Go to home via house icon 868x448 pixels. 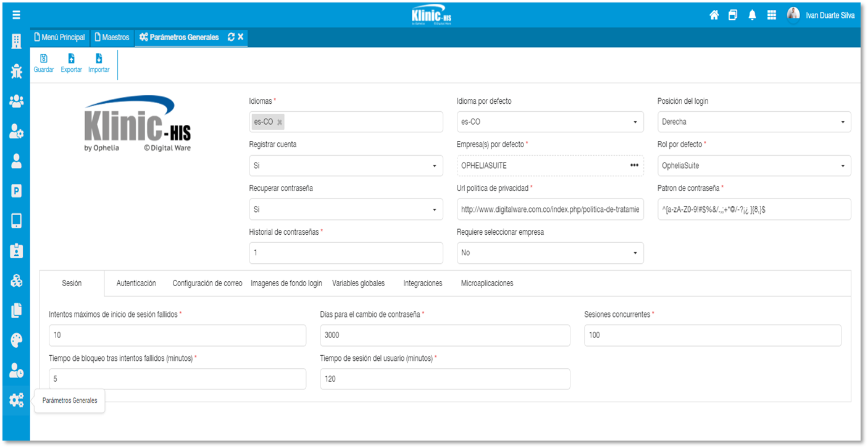tap(714, 15)
